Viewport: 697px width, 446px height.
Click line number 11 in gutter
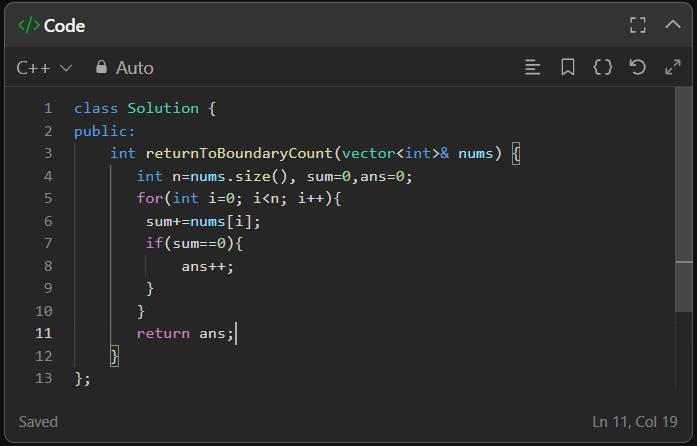coord(44,333)
